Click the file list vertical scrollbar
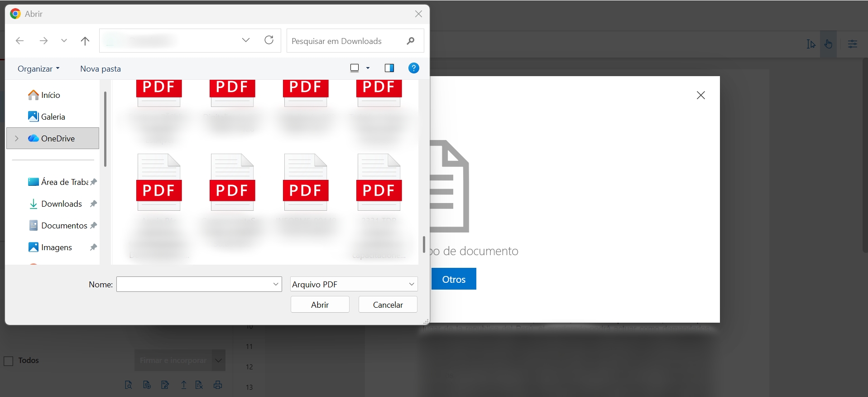Viewport: 868px width, 397px height. click(424, 245)
